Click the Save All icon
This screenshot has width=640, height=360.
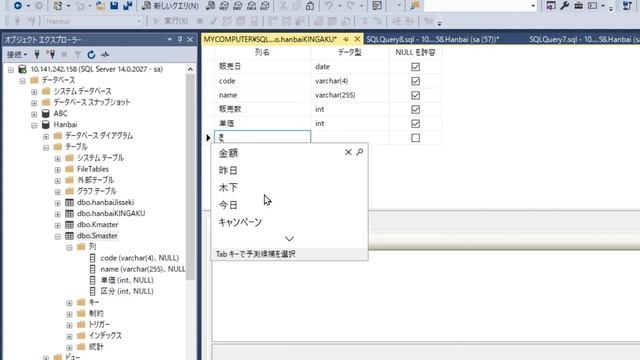(128, 6)
